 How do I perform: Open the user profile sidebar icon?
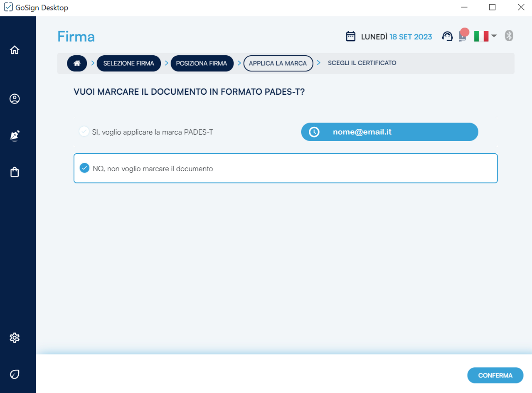[15, 99]
